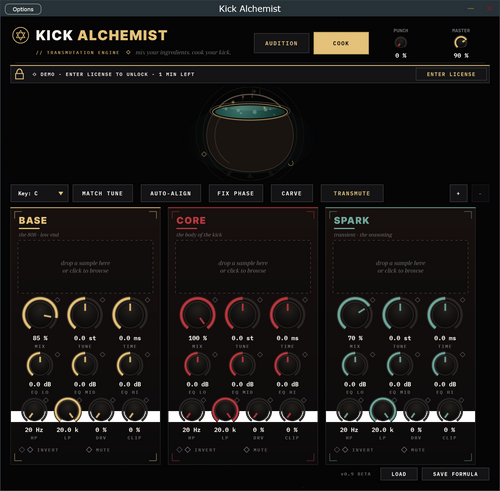This screenshot has height=491, width=500.
Task: Click the diamond marker beside CORE EQ Mid knob
Action: point(260,355)
